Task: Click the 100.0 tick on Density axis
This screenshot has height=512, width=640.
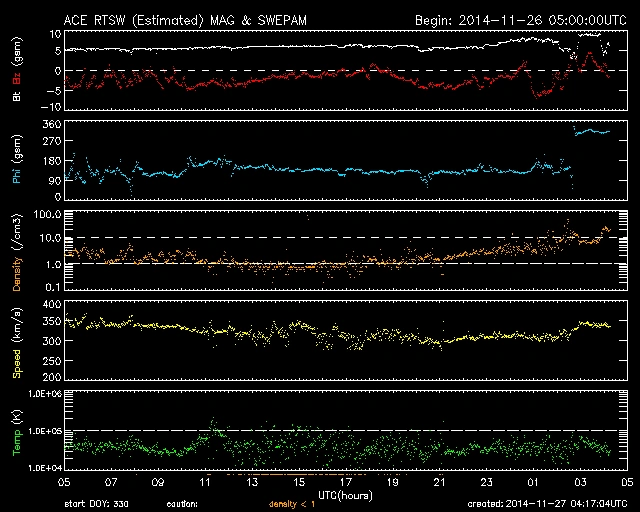Action: coord(47,215)
